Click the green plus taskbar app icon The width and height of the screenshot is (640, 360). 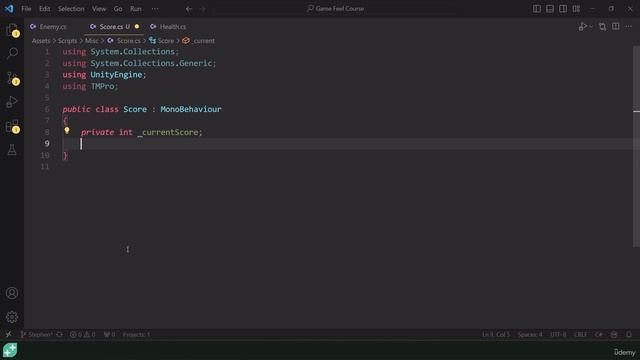pos(10,350)
